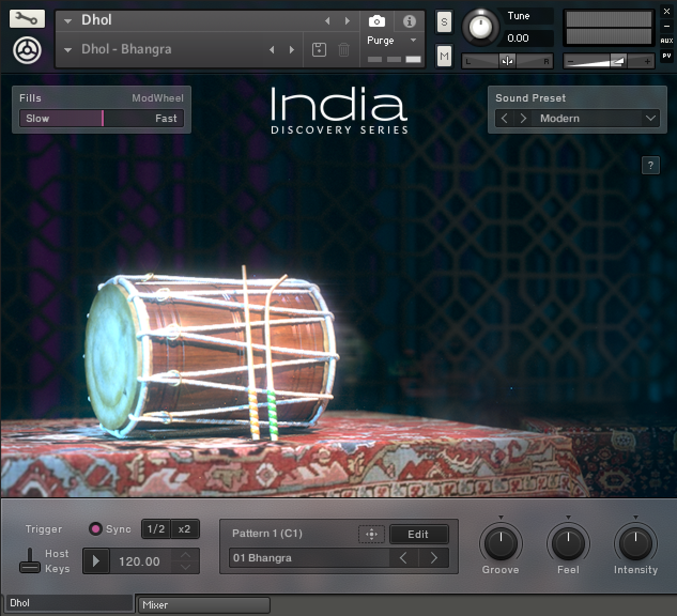Open the instrument info icon

(x=409, y=21)
